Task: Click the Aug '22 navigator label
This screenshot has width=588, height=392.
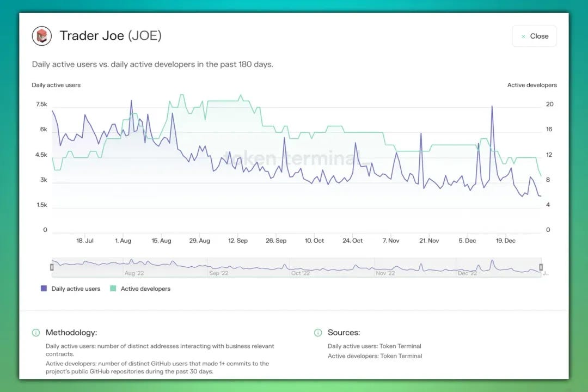Action: coord(134,273)
